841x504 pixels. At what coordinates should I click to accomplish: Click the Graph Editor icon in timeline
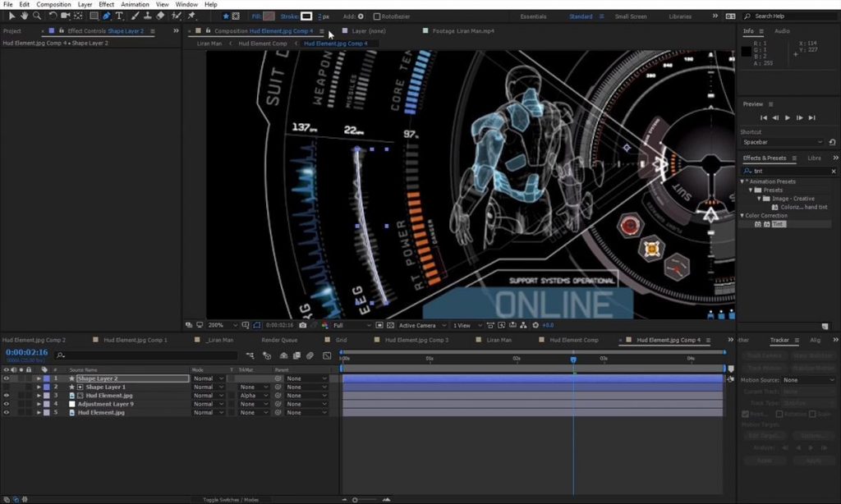(x=327, y=355)
